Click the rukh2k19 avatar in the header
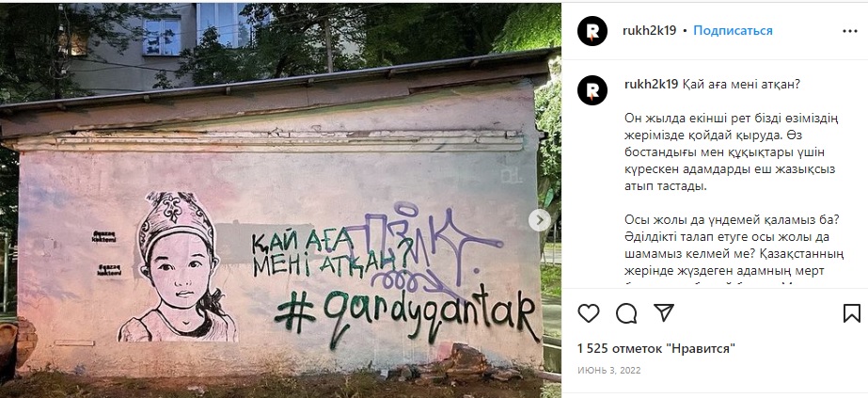 [x=592, y=31]
